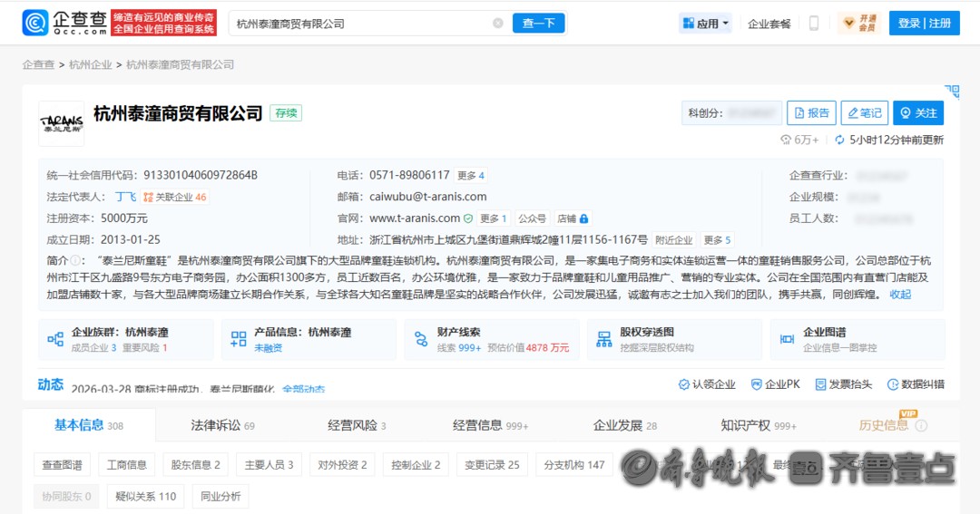
Task: Open the VIP membership icon
Action: coord(857,24)
